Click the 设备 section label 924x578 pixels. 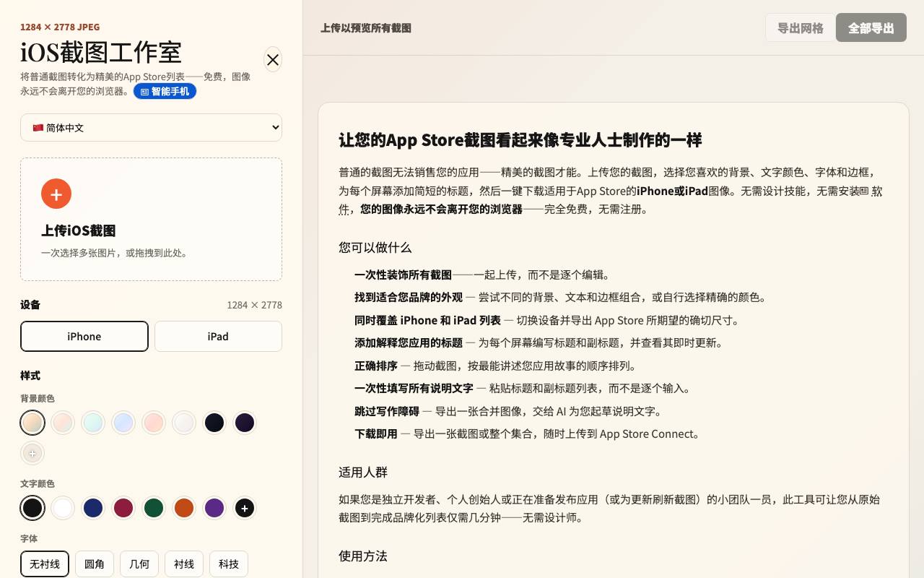coord(30,305)
